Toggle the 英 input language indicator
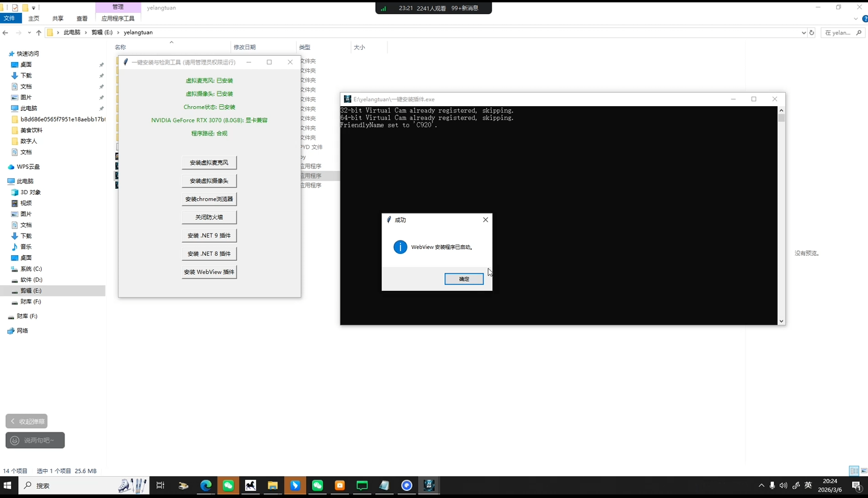The height and width of the screenshot is (498, 868). (808, 486)
